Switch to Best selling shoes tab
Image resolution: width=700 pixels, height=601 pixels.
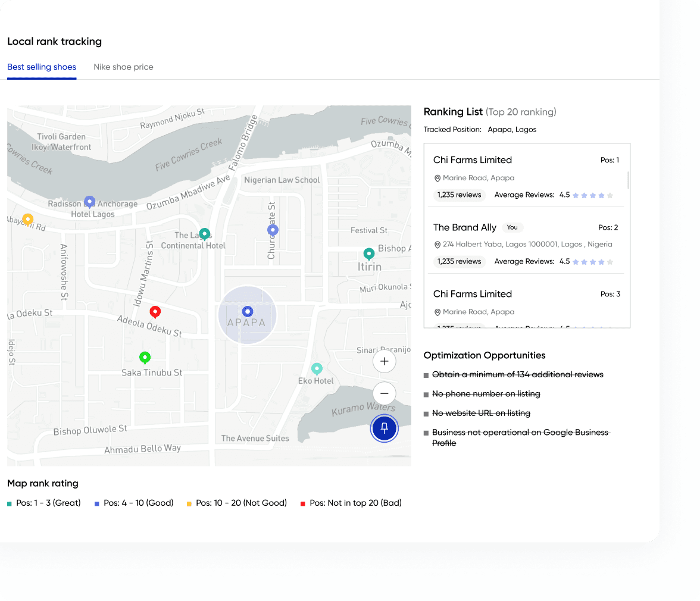click(x=42, y=67)
